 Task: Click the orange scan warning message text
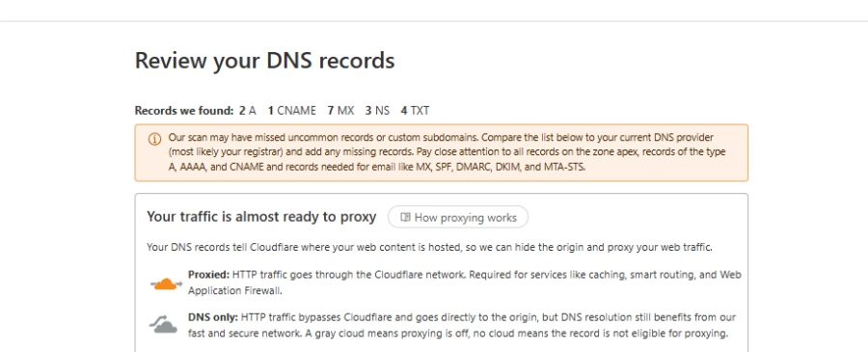point(448,152)
